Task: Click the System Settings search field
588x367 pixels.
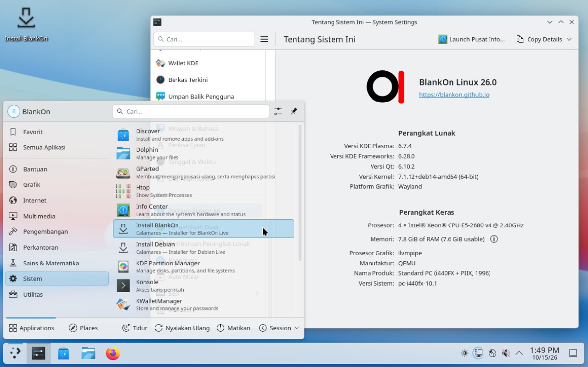Action: [x=204, y=40]
